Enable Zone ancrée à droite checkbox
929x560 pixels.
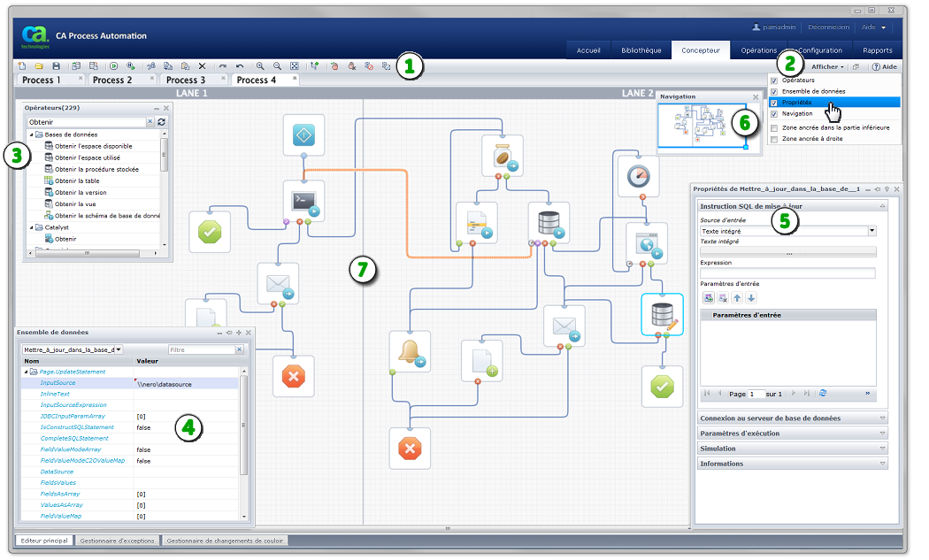774,140
